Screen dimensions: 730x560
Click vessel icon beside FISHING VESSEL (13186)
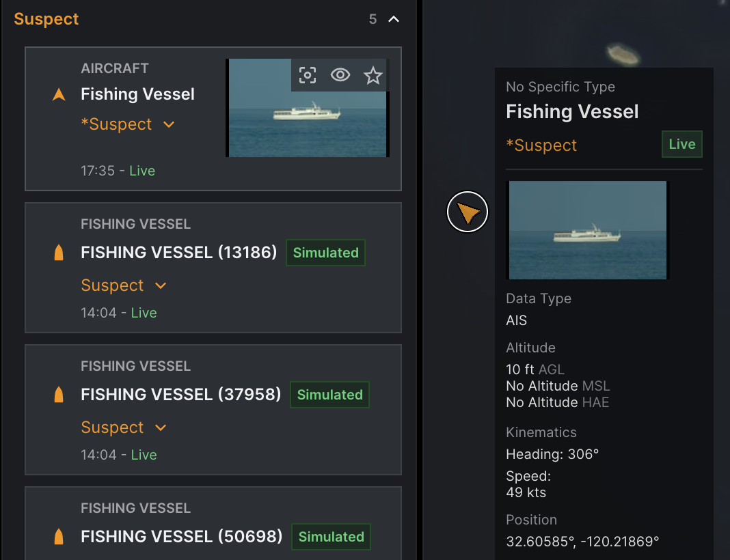59,253
